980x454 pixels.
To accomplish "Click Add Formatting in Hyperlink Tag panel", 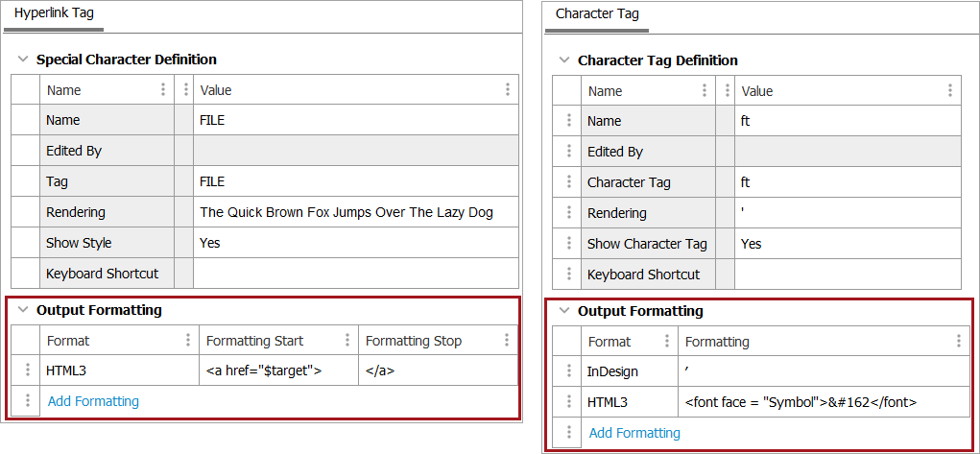I will click(x=93, y=401).
